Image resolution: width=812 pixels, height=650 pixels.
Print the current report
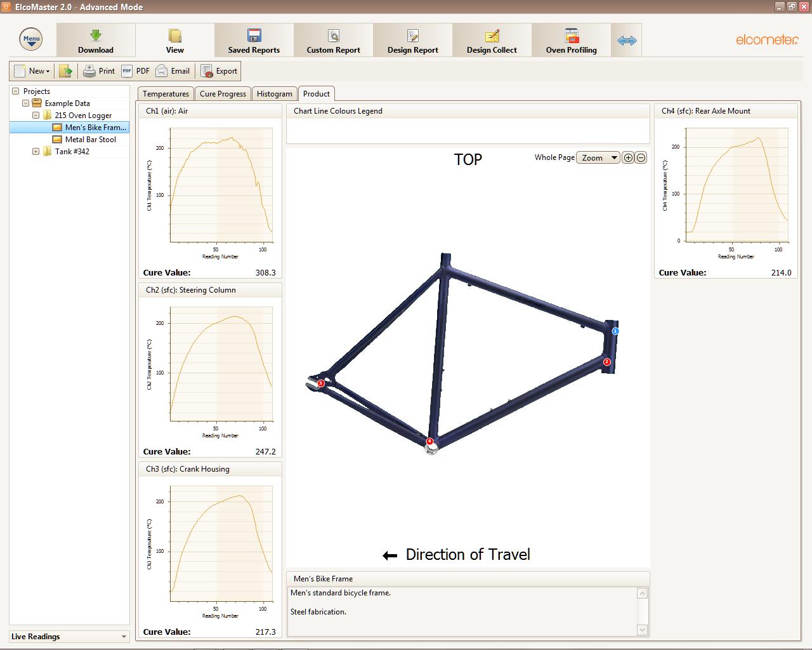pos(99,71)
